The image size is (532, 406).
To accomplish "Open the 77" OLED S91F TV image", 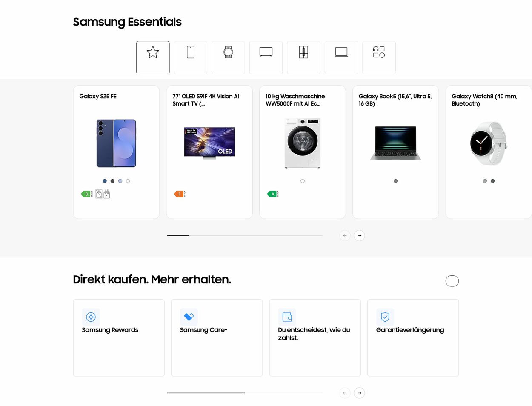I will coord(209,143).
